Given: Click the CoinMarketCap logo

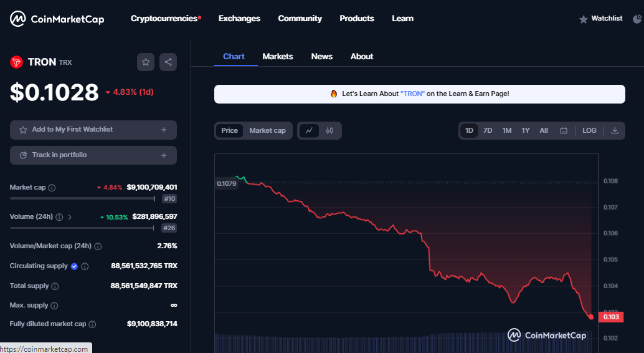Looking at the screenshot, I should pos(57,19).
